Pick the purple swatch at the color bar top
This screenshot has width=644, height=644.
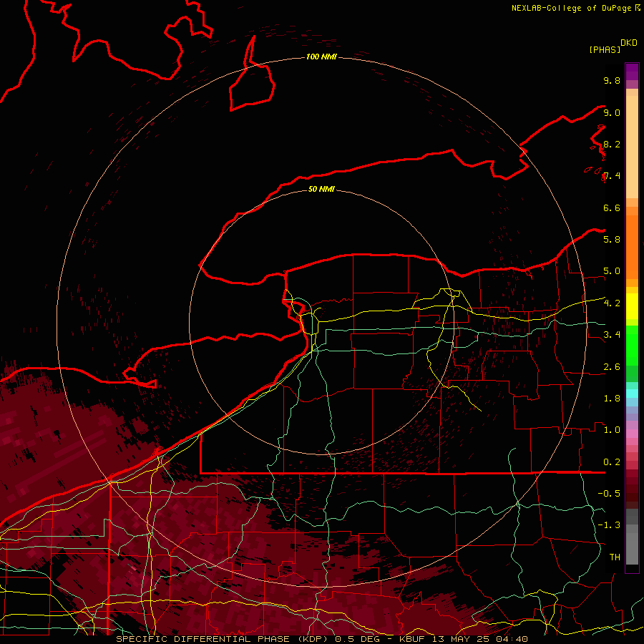[632, 72]
